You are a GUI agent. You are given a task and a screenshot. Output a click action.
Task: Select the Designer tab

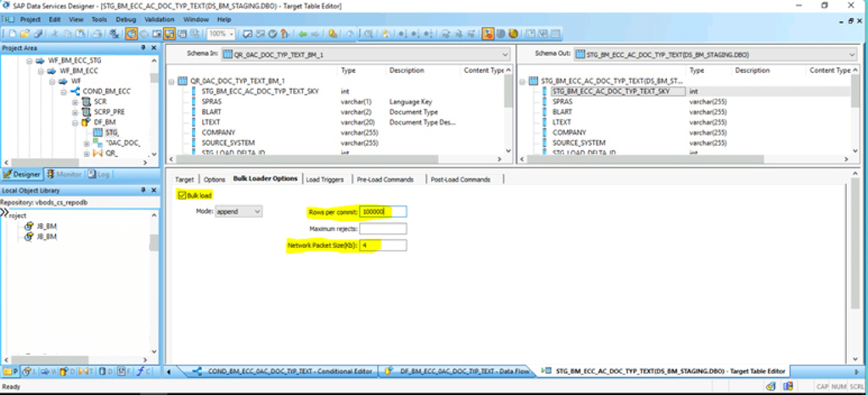[x=22, y=174]
